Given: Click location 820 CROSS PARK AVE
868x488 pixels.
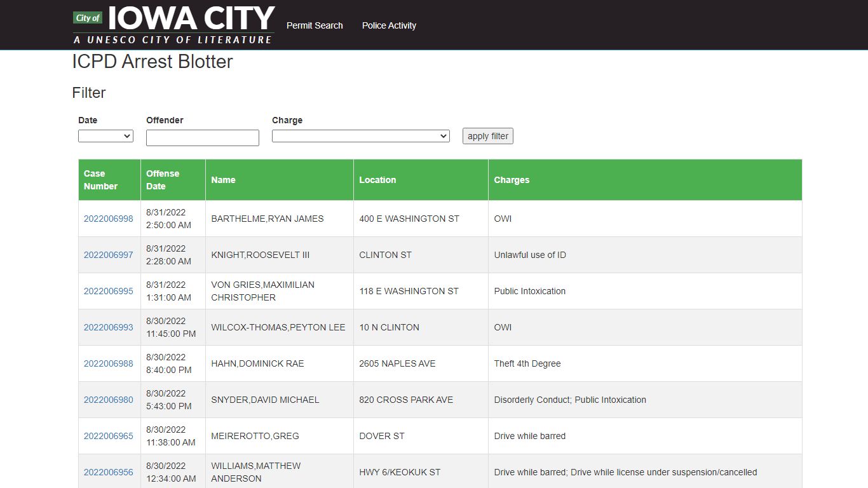Looking at the screenshot, I should (406, 400).
